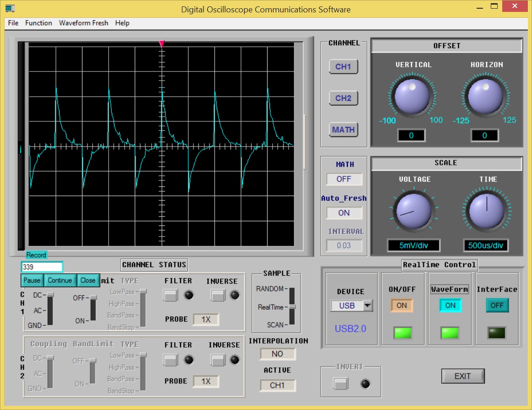Click the 500us/div time readout
The width and height of the screenshot is (532, 410).
(486, 246)
